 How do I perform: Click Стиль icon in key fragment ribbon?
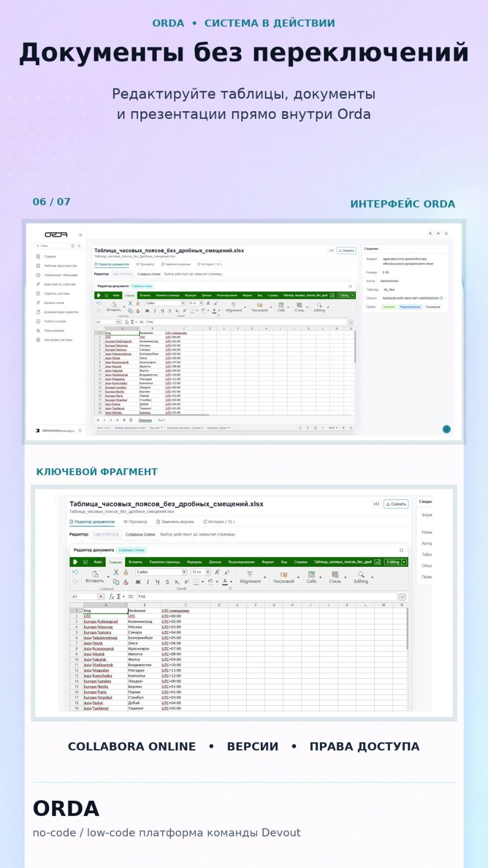[x=335, y=574]
